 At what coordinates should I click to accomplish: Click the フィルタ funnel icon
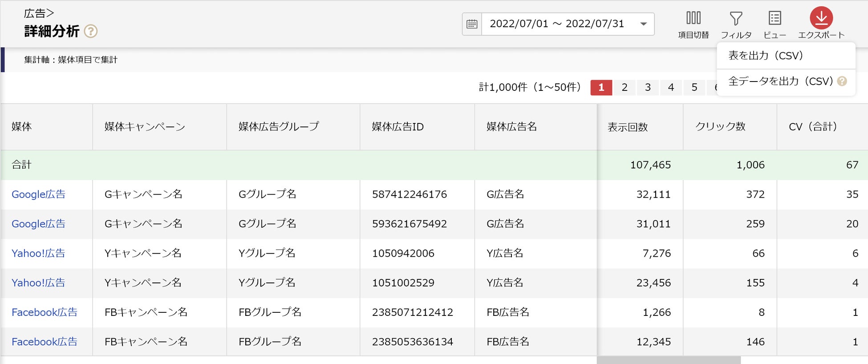point(736,18)
